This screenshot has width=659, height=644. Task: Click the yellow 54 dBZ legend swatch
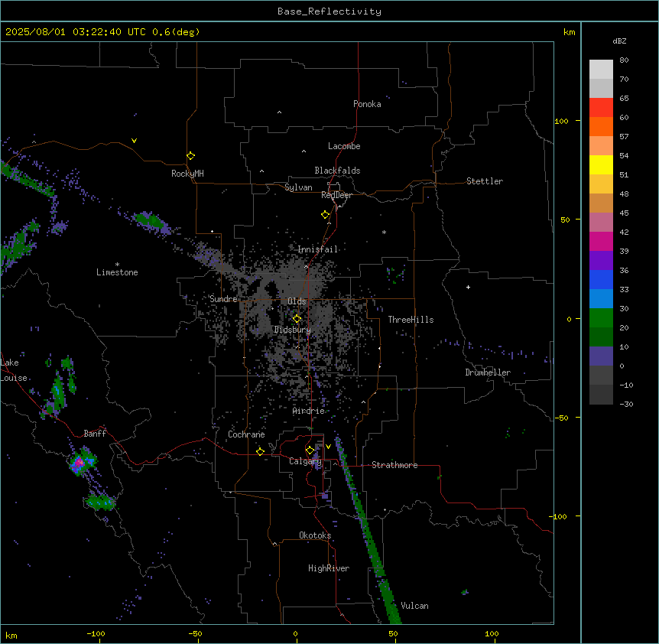coord(601,164)
